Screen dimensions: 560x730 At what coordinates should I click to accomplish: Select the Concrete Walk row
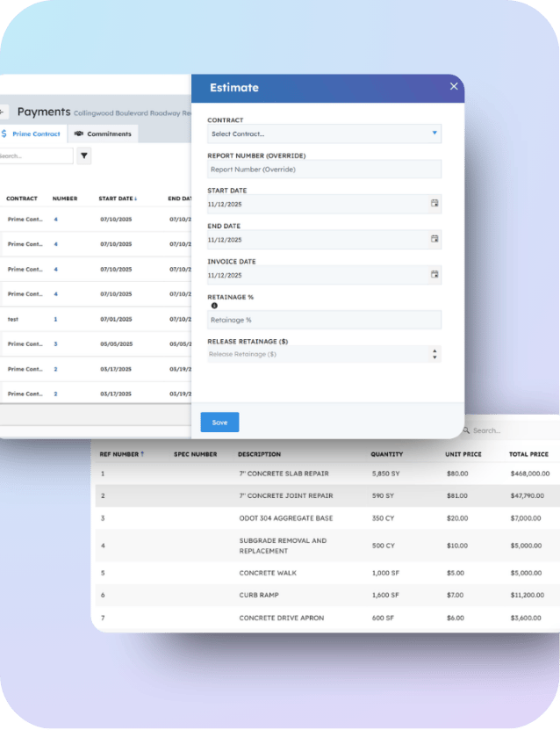[325, 573]
